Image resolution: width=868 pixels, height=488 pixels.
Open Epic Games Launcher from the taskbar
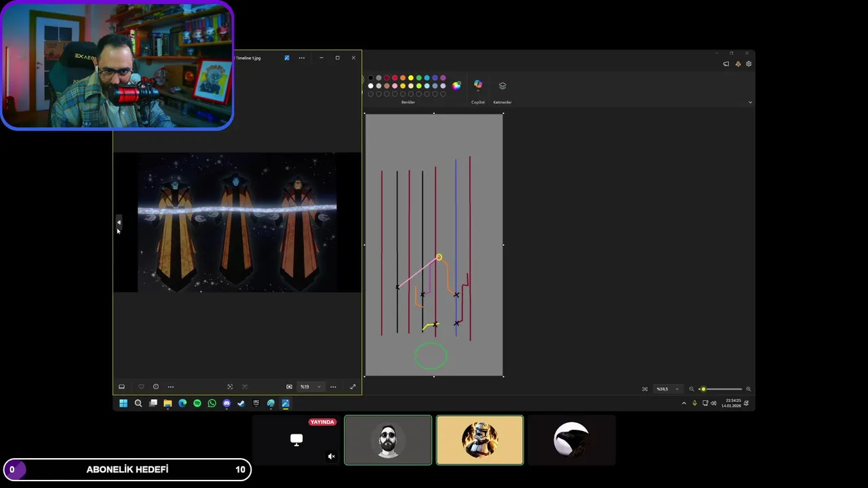click(256, 403)
